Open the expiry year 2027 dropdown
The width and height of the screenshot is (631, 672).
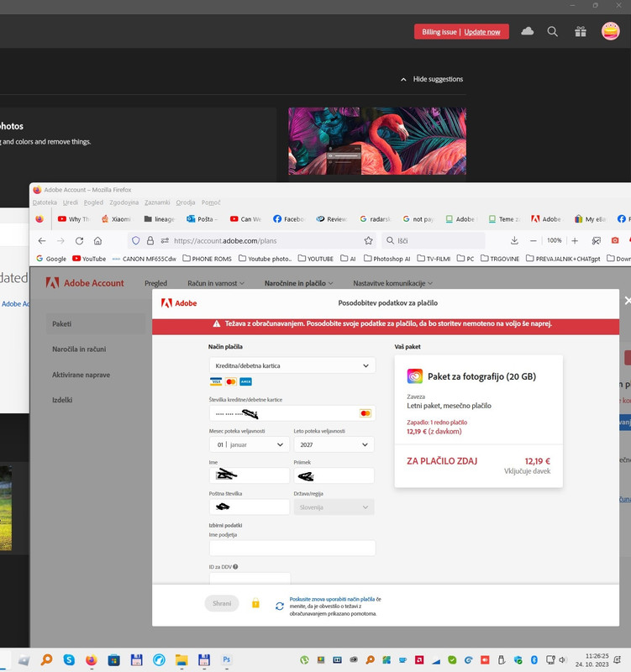pos(334,445)
